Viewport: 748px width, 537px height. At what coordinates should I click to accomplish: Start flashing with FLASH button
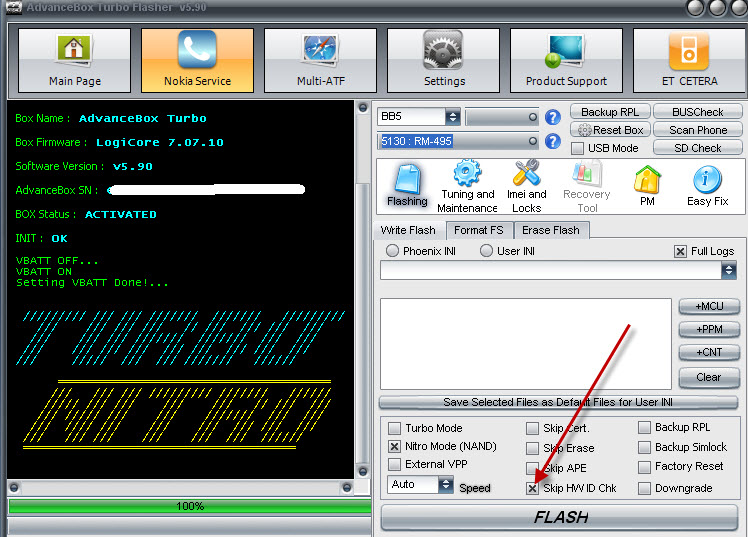(x=560, y=517)
